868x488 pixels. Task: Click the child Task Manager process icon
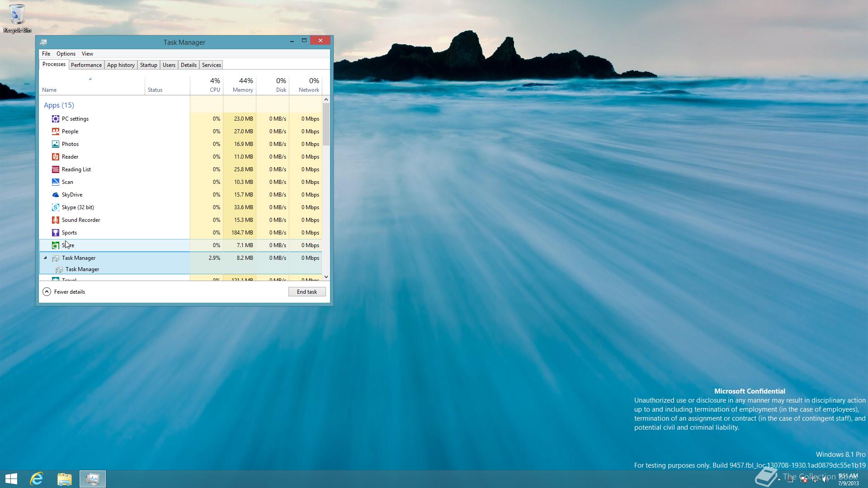[x=59, y=269]
